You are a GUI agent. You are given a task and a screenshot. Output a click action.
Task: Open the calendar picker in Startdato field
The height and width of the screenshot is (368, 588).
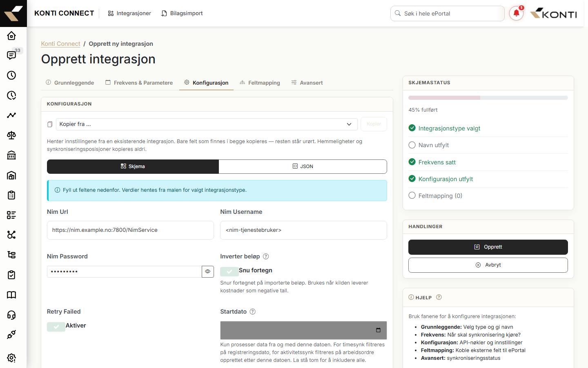click(378, 330)
